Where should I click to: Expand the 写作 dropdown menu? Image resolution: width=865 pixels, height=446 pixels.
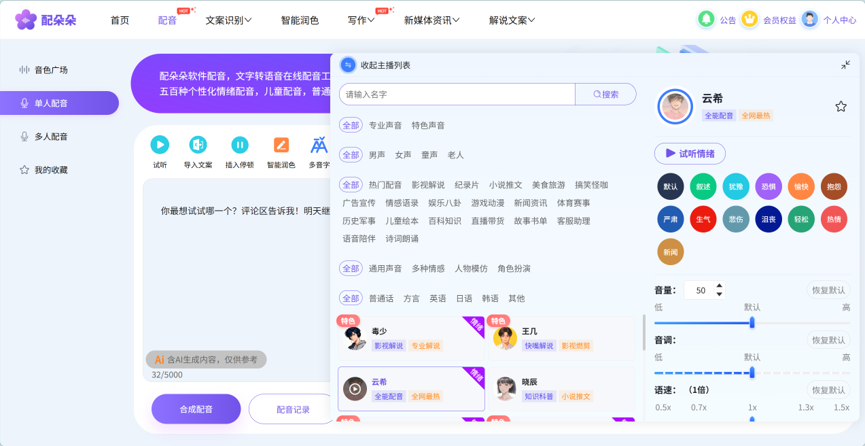point(361,20)
